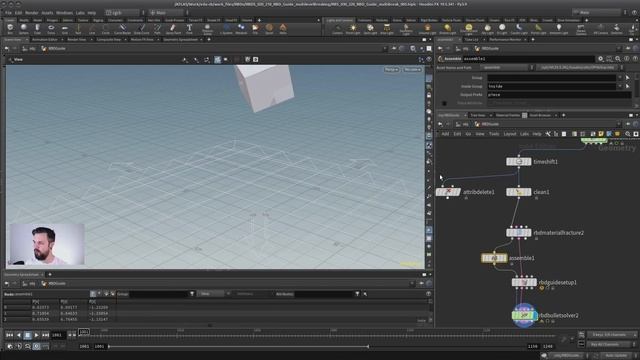Open the File menu

tap(8, 13)
